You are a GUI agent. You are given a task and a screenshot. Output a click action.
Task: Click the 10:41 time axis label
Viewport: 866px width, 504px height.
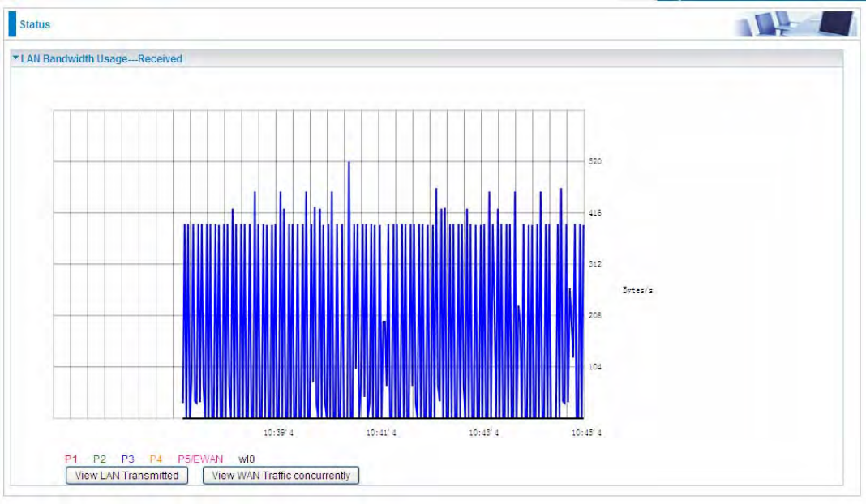381,433
